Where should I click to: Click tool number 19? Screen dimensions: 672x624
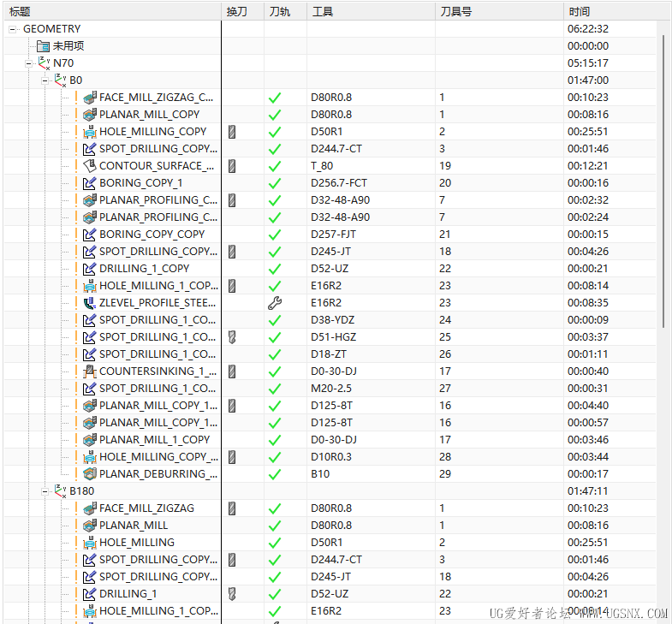pos(445,166)
